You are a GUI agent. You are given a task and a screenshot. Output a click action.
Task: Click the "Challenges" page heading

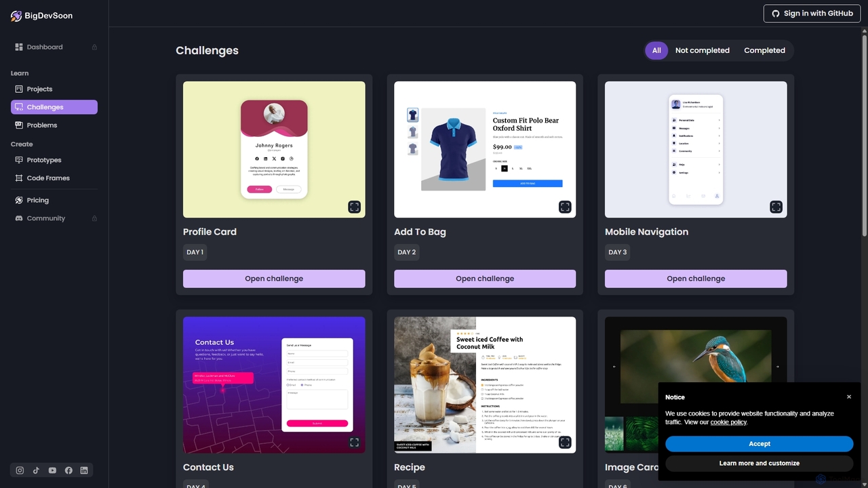pos(207,50)
